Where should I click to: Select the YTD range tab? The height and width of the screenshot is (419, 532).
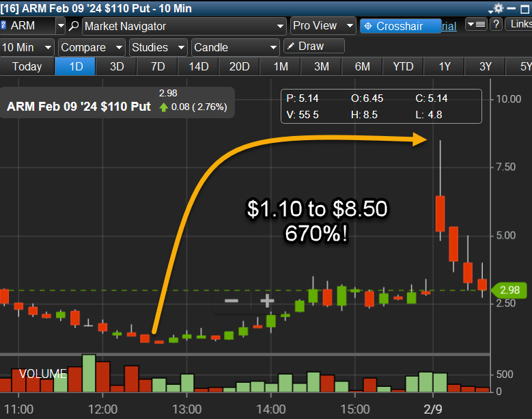click(x=403, y=66)
